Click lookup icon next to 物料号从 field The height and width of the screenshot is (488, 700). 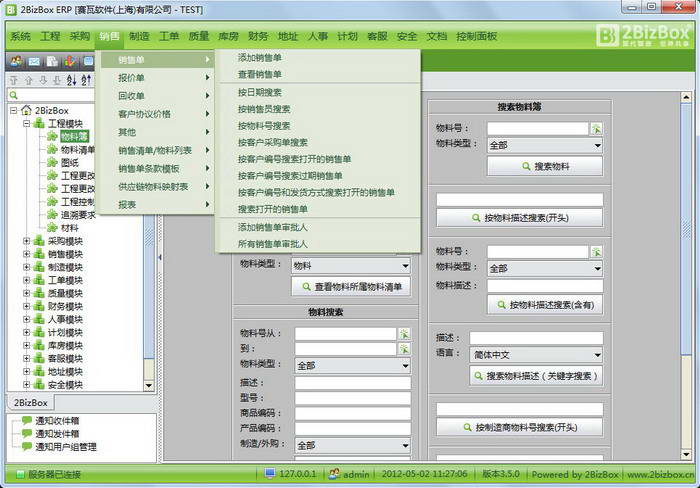pyautogui.click(x=404, y=334)
